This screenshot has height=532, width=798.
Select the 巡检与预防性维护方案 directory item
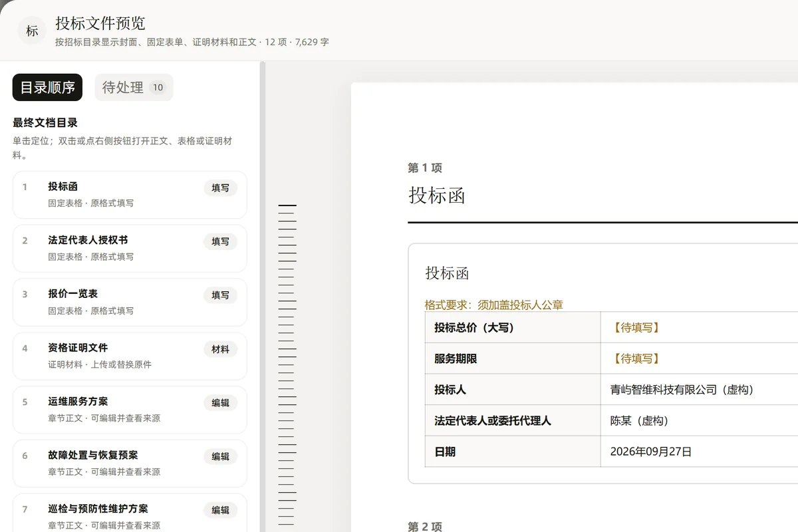(130, 513)
